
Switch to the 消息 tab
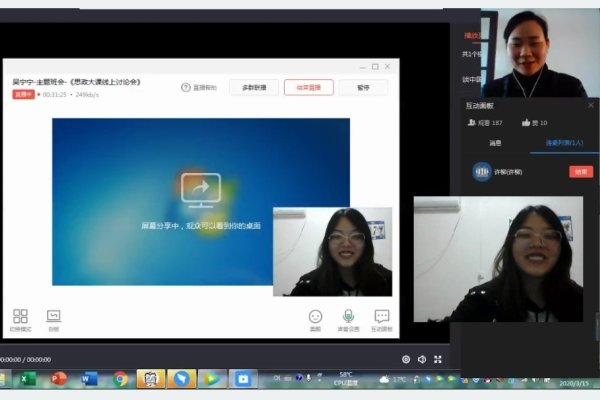[495, 143]
